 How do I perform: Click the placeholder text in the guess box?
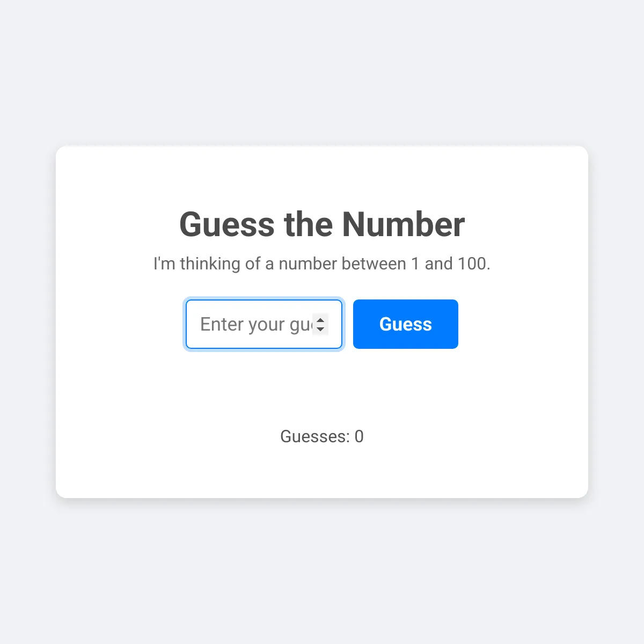coord(256,324)
